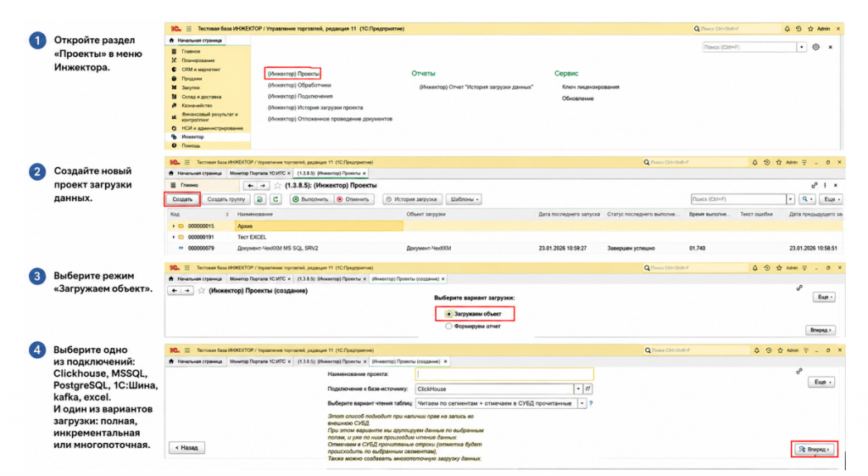Select the Формируем отчет radio option
Screen dimensions: 868x476
[x=473, y=327]
